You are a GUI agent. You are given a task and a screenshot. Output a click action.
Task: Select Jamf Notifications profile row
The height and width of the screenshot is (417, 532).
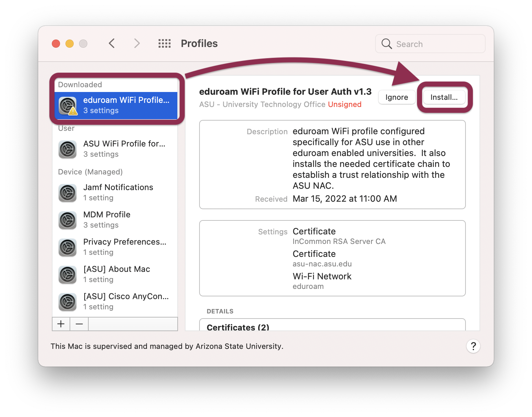(x=115, y=192)
